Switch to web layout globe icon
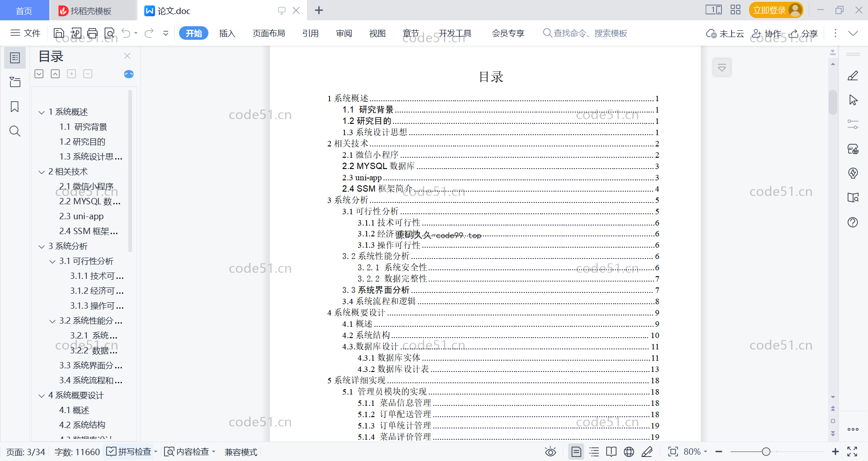The height and width of the screenshot is (461, 868). pos(629,452)
